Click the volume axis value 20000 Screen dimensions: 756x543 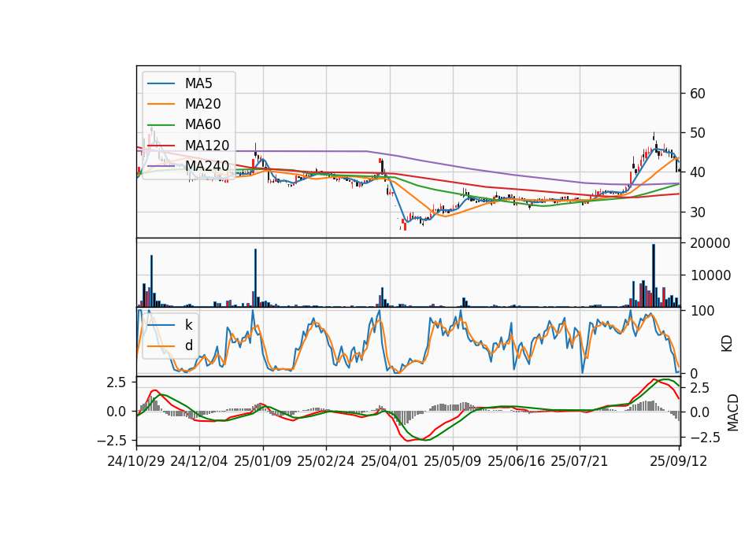coord(710,243)
